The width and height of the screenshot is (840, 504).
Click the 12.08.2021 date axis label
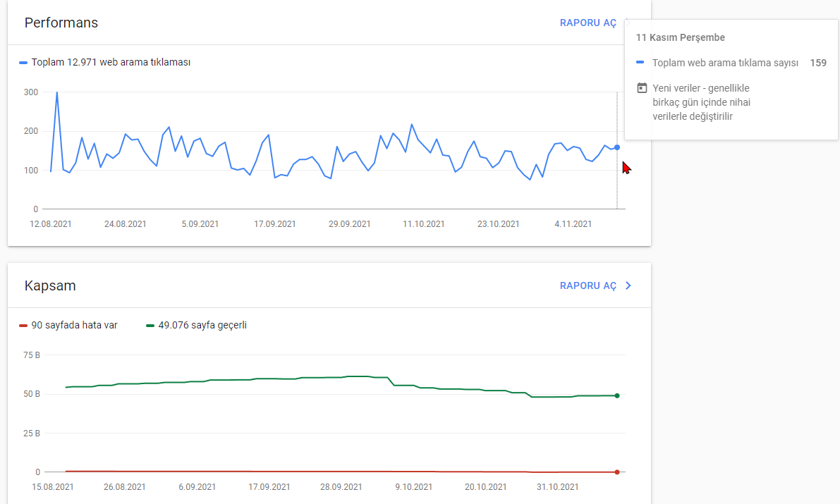pos(51,224)
